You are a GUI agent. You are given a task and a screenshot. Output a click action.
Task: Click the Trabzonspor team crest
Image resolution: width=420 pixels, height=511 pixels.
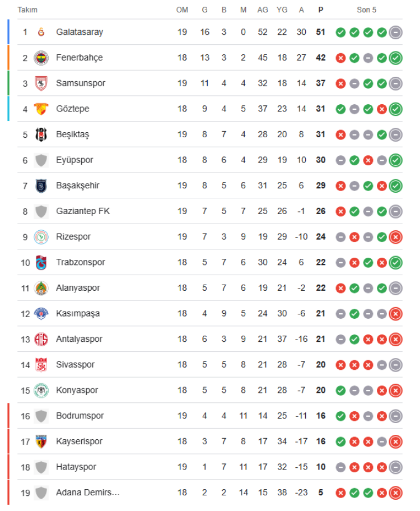click(x=41, y=262)
